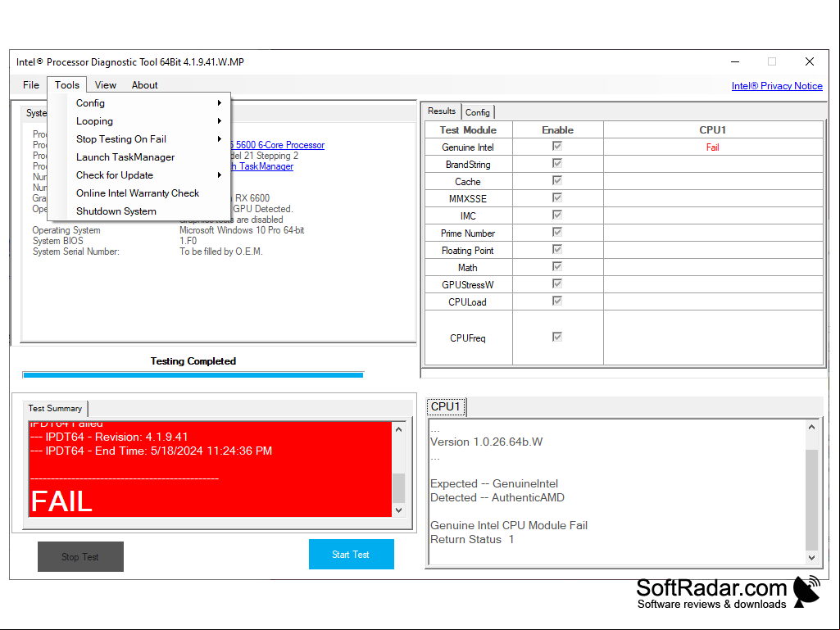This screenshot has width=840, height=630.
Task: Click the Test Module column header
Action: pos(468,130)
